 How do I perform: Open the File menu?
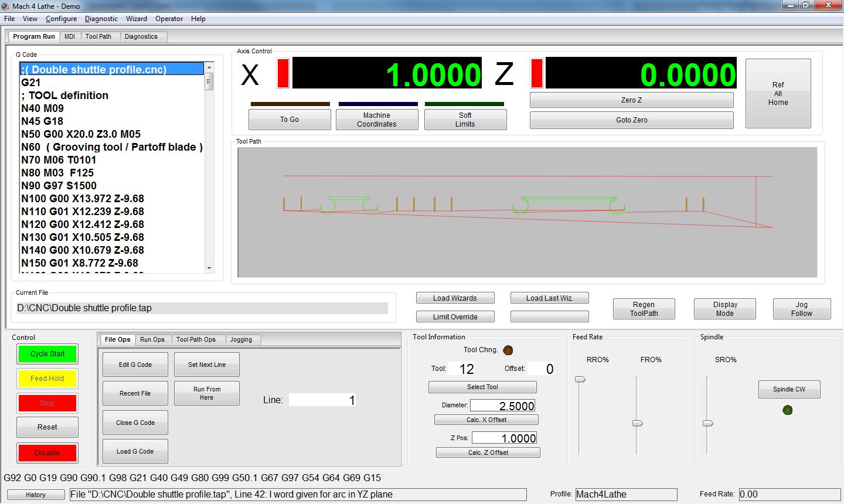9,19
